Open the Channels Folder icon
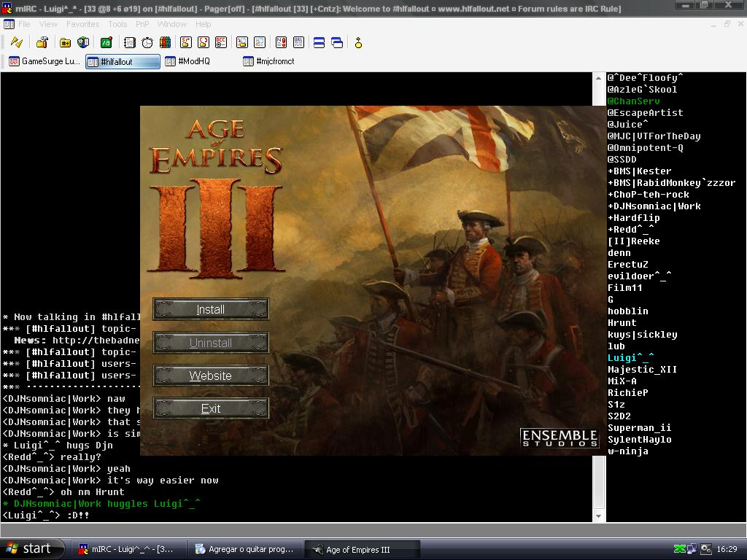This screenshot has width=747, height=560. (65, 43)
